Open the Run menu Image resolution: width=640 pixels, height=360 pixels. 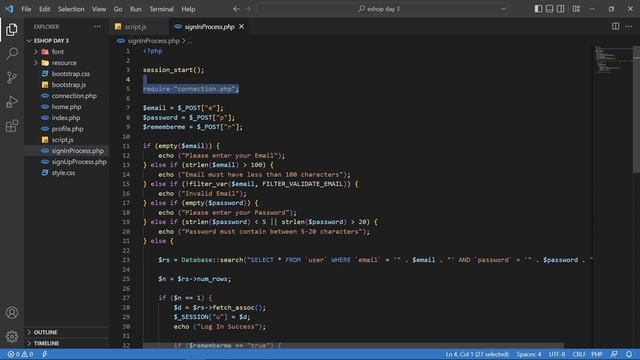136,9
